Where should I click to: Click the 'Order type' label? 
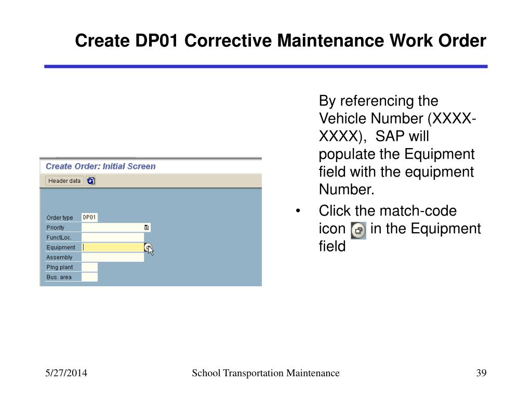point(60,218)
